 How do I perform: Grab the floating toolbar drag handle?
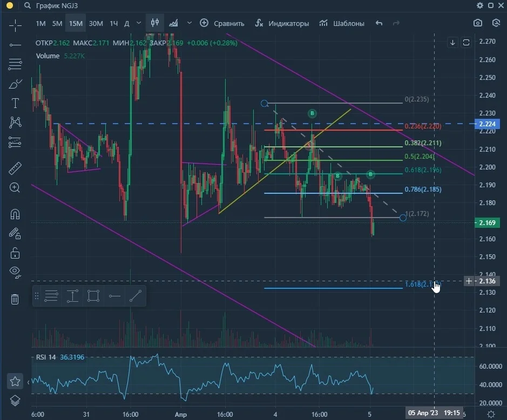coord(37,296)
